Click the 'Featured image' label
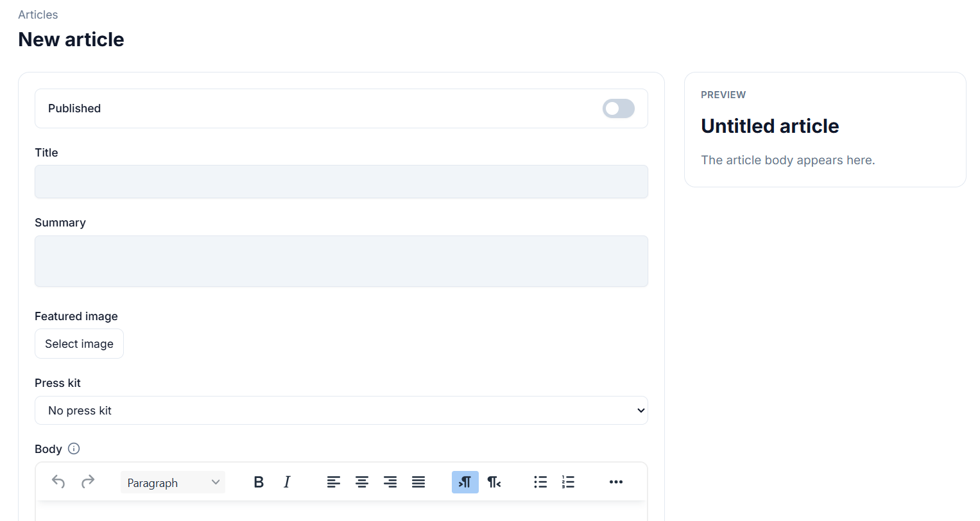The width and height of the screenshot is (980, 521). pos(76,316)
